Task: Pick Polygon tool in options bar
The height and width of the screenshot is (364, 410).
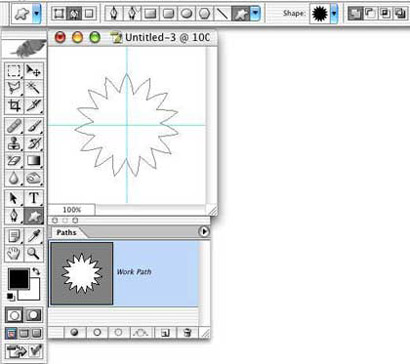Action: (204, 13)
